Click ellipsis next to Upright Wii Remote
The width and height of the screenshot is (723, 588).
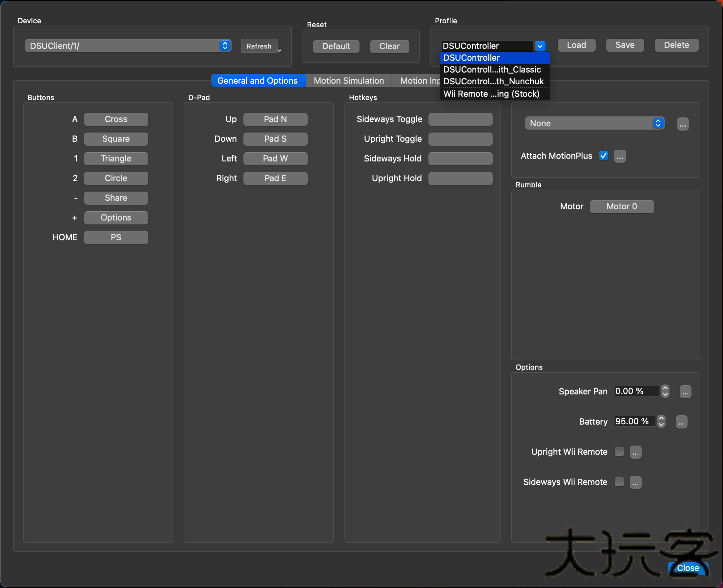point(635,452)
